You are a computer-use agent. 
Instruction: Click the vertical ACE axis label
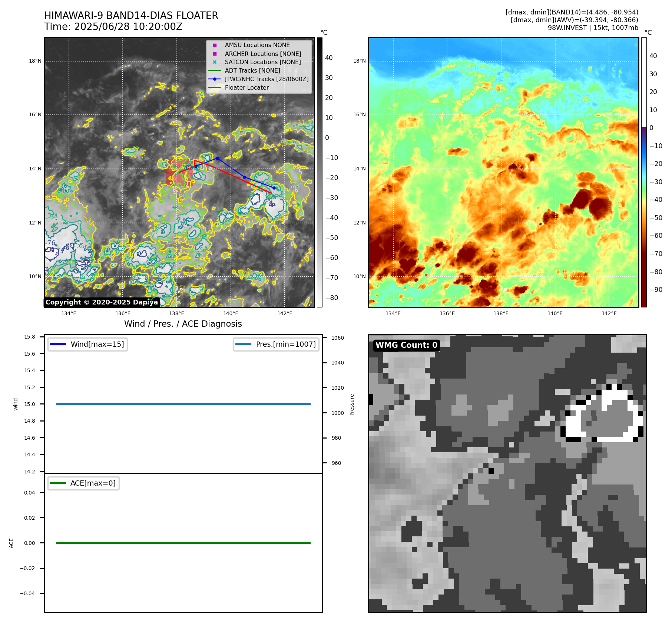[11, 543]
